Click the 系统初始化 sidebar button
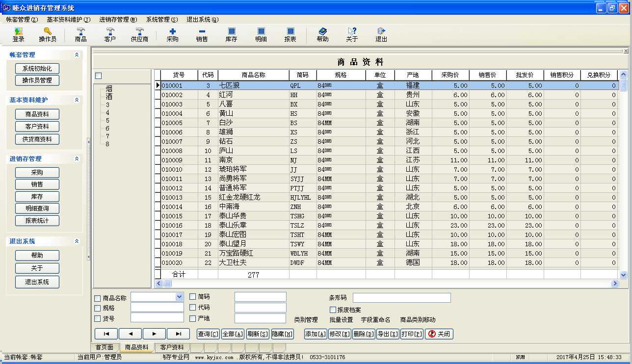This screenshot has height=364, width=632. click(x=37, y=68)
